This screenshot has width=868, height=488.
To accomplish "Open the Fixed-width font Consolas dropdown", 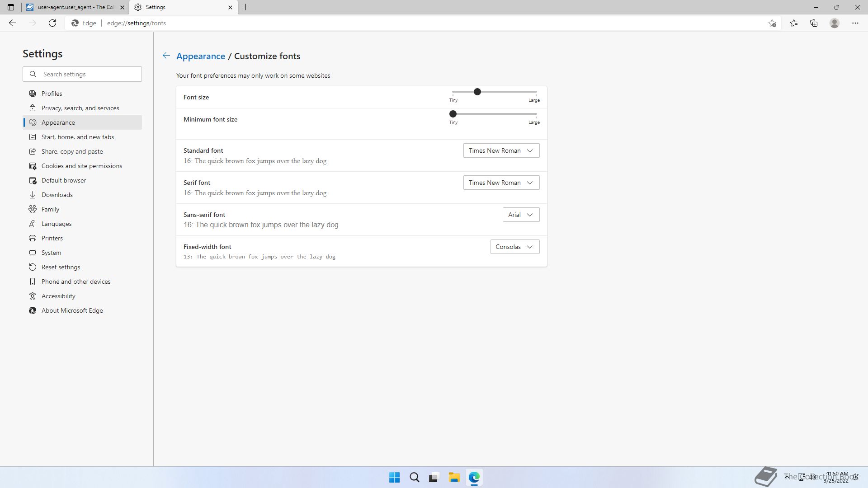I will pyautogui.click(x=514, y=247).
